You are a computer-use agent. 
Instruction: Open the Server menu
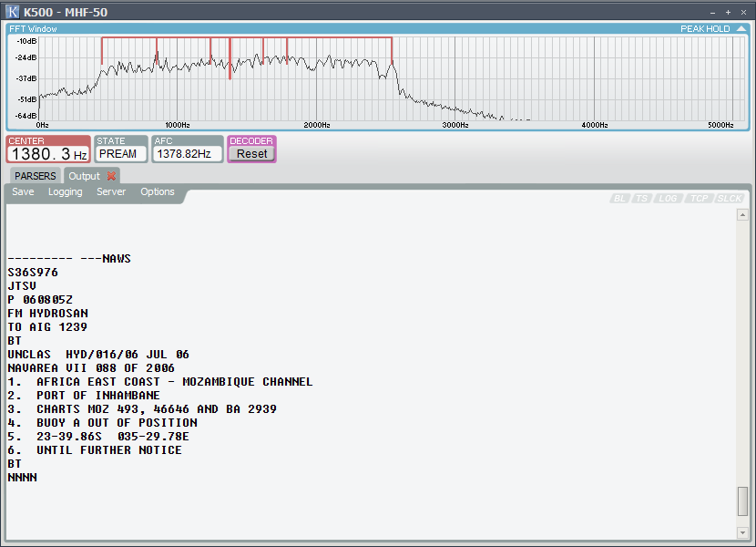click(x=111, y=191)
